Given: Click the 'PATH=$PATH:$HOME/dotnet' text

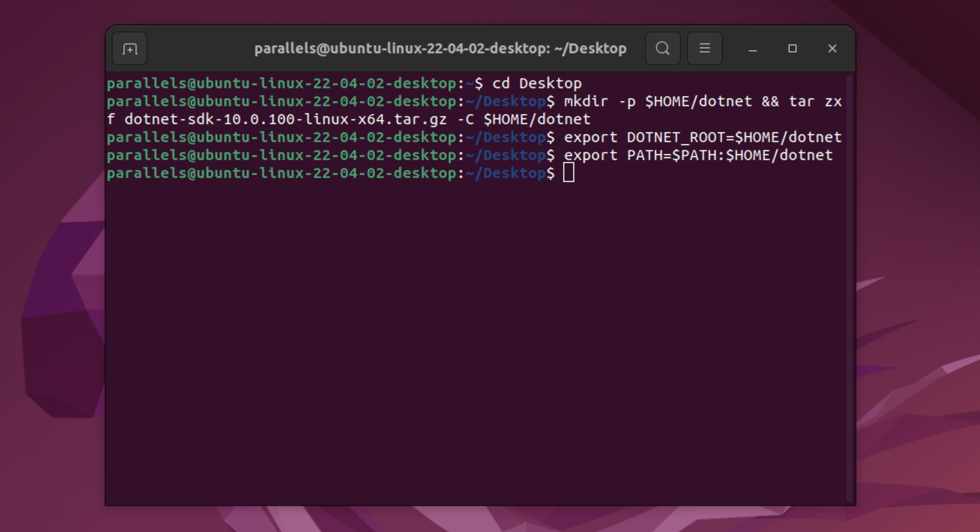Looking at the screenshot, I should click(729, 155).
